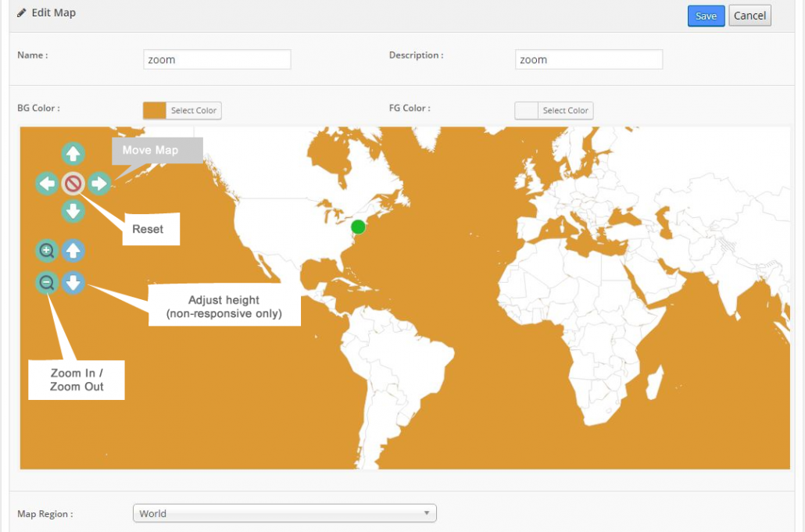The width and height of the screenshot is (805, 532).
Task: Click the Move Map down arrow
Action: click(73, 211)
